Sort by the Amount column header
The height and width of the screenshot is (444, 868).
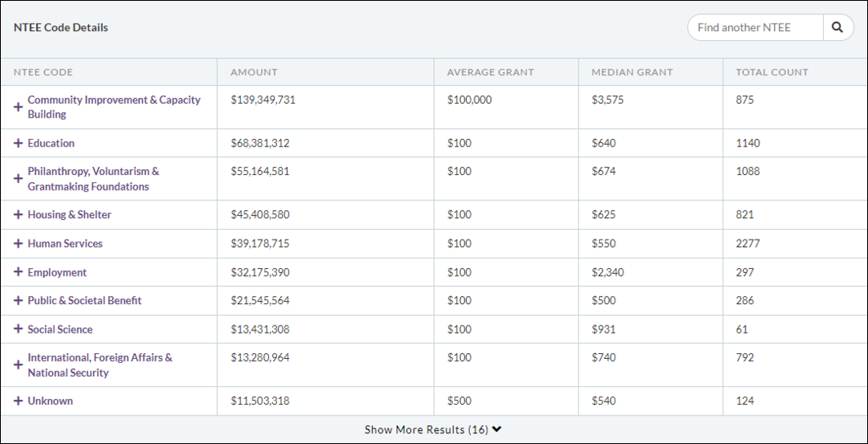pos(254,72)
